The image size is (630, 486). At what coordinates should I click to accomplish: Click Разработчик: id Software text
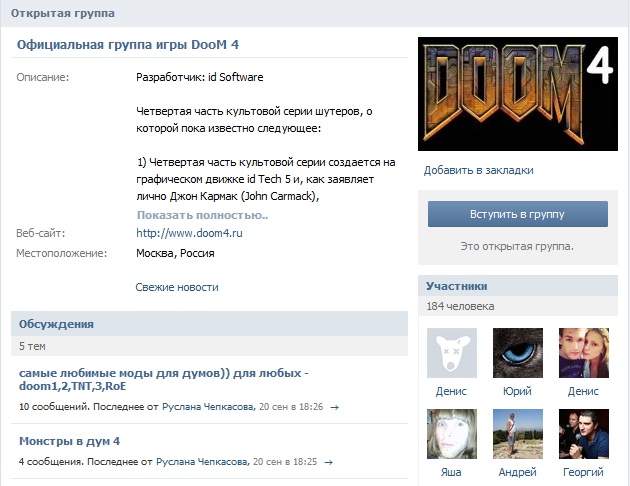[x=200, y=77]
